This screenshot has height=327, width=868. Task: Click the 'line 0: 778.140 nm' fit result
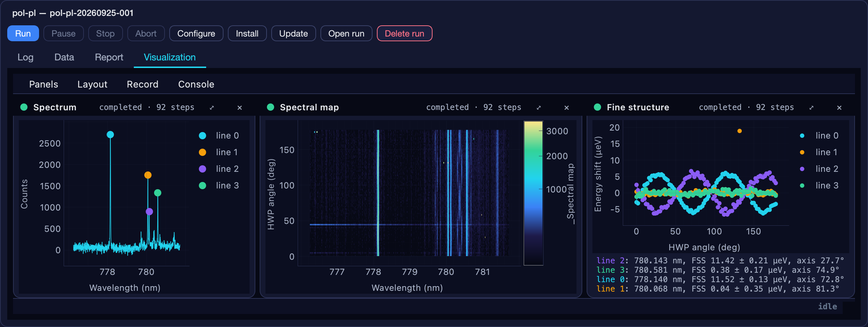pyautogui.click(x=720, y=279)
